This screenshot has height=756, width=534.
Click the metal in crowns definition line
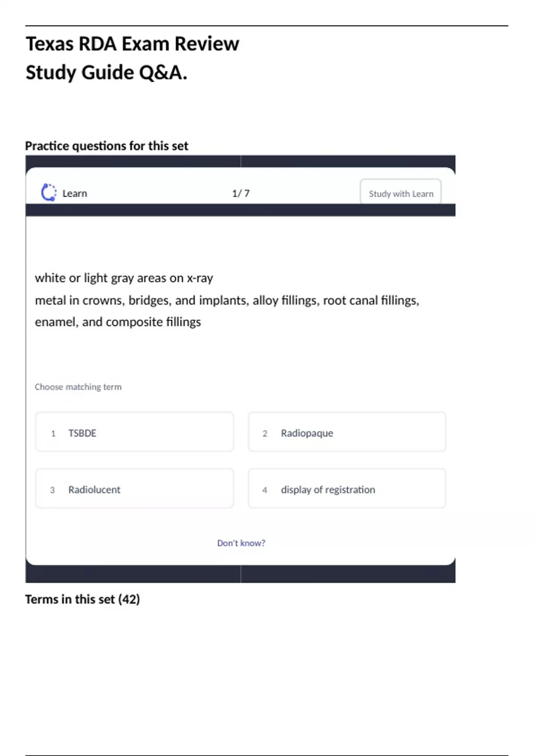tap(227, 301)
